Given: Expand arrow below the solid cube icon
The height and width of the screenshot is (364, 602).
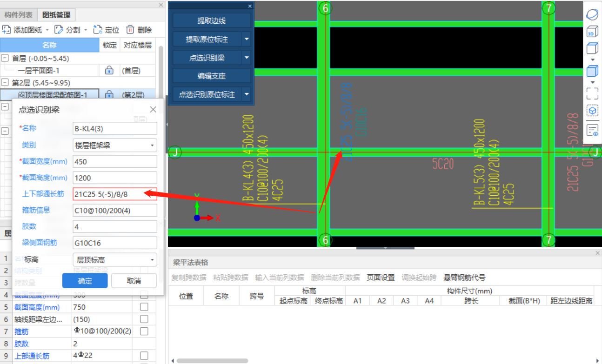Looking at the screenshot, I should 592,82.
